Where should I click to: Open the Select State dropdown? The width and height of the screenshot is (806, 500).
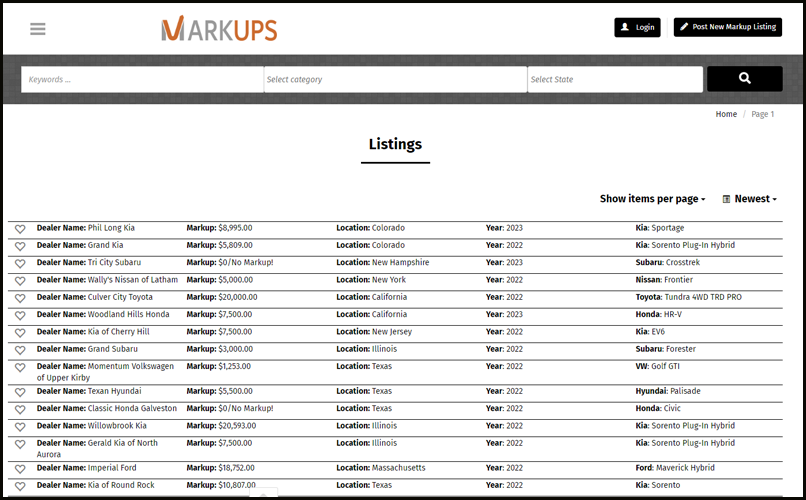coord(615,79)
